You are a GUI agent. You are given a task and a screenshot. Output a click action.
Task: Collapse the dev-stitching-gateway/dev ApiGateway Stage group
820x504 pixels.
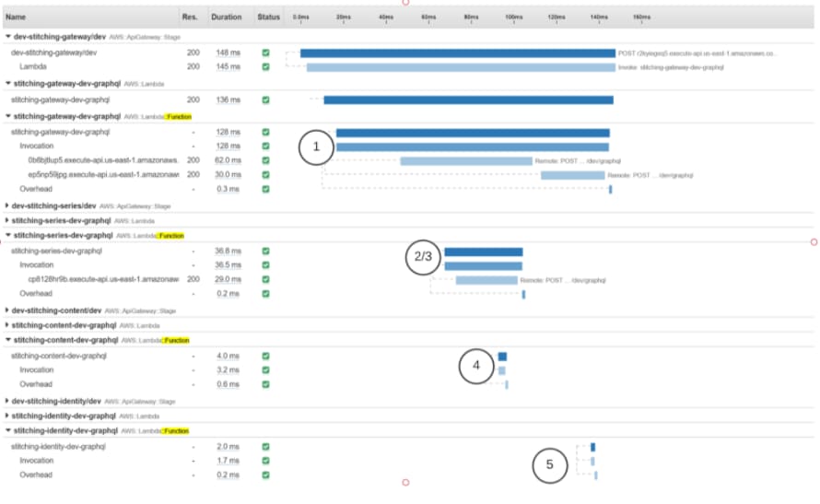[8, 37]
